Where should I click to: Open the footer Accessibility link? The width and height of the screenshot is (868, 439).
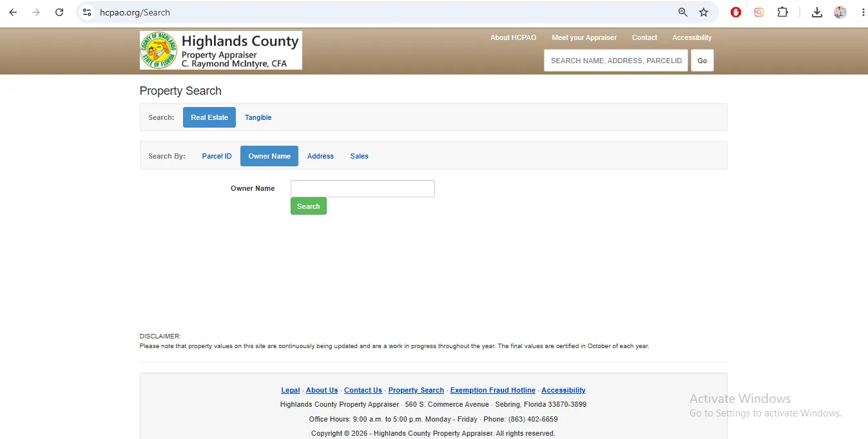tap(563, 390)
